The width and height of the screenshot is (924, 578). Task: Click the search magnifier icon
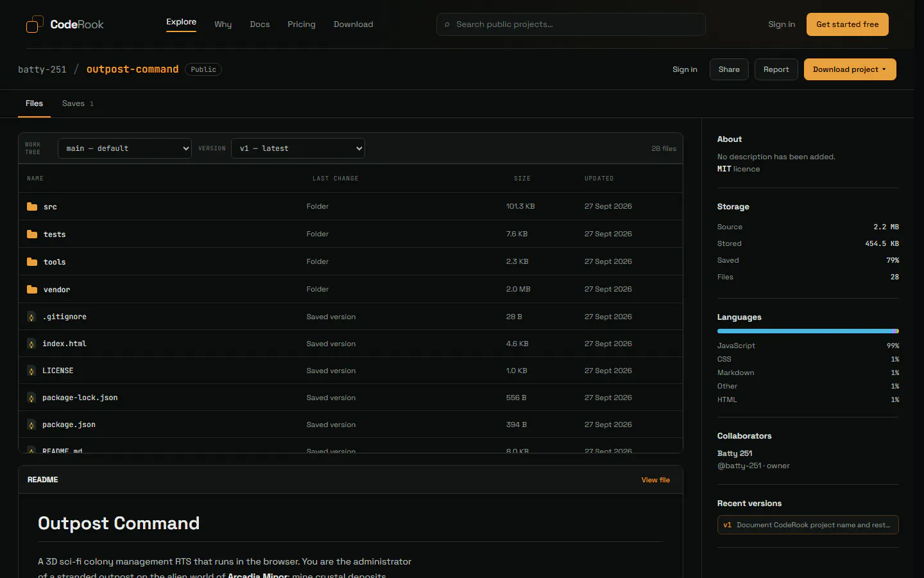447,24
